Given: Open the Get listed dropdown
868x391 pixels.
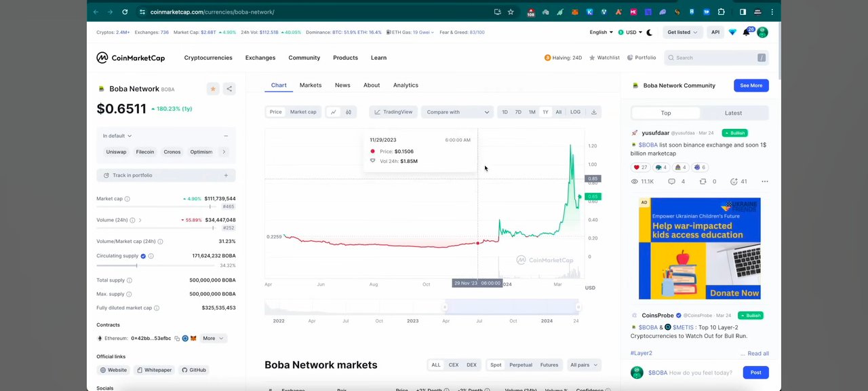Looking at the screenshot, I should click(682, 32).
